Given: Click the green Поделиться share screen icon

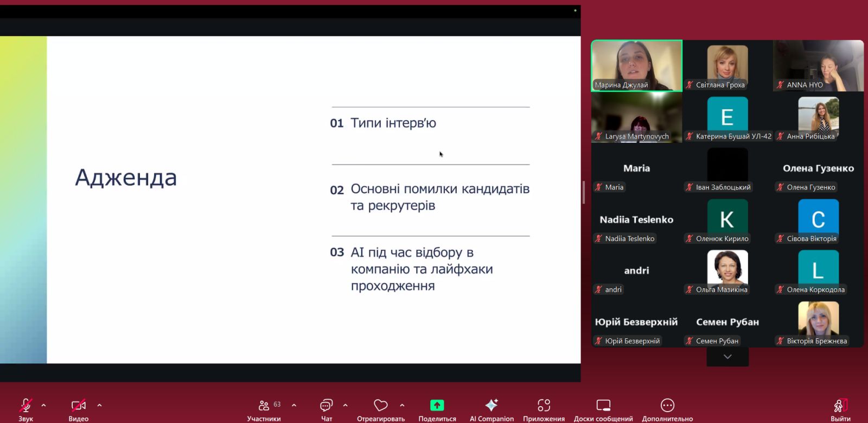Looking at the screenshot, I should click(x=437, y=406).
